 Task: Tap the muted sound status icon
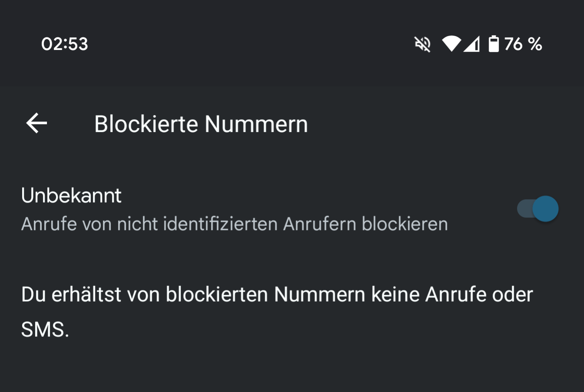click(422, 44)
